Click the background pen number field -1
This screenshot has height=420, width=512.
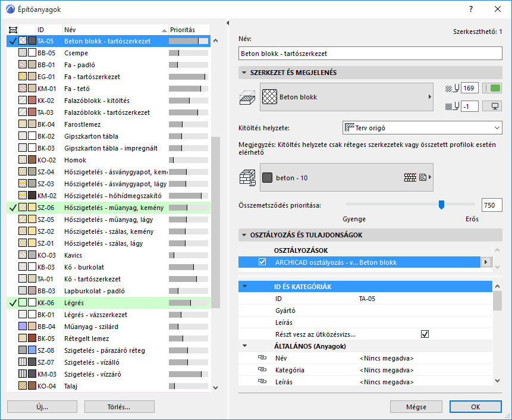tap(470, 106)
